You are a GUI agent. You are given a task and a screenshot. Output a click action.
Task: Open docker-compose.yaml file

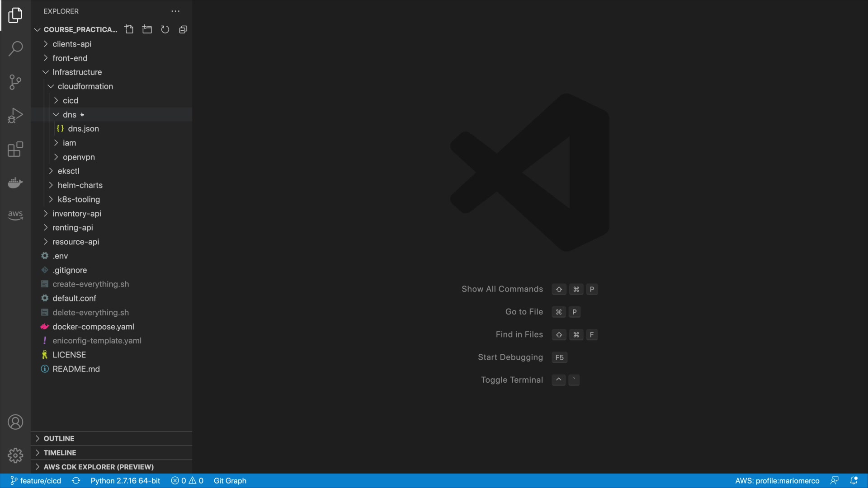[93, 327]
